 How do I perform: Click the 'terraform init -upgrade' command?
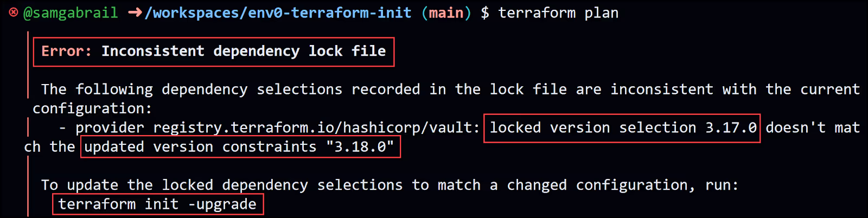157,204
